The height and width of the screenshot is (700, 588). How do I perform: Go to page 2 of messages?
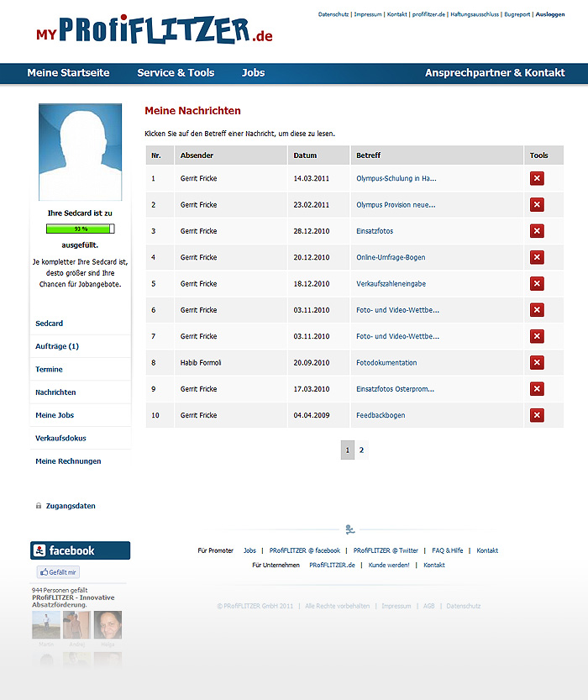(x=361, y=450)
